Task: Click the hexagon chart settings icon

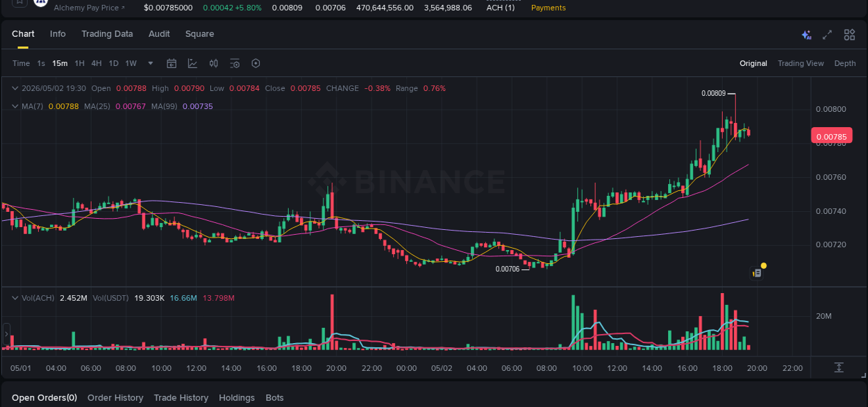Action: point(256,63)
